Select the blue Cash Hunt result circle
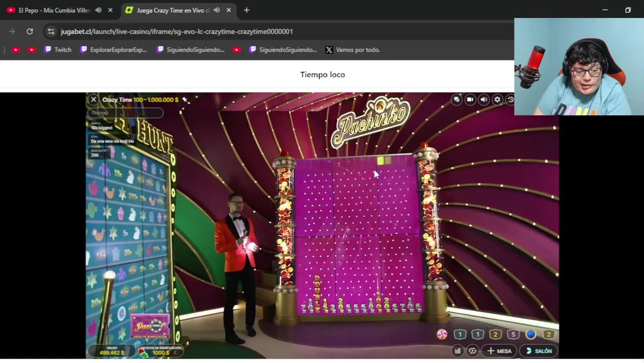 [x=531, y=334]
